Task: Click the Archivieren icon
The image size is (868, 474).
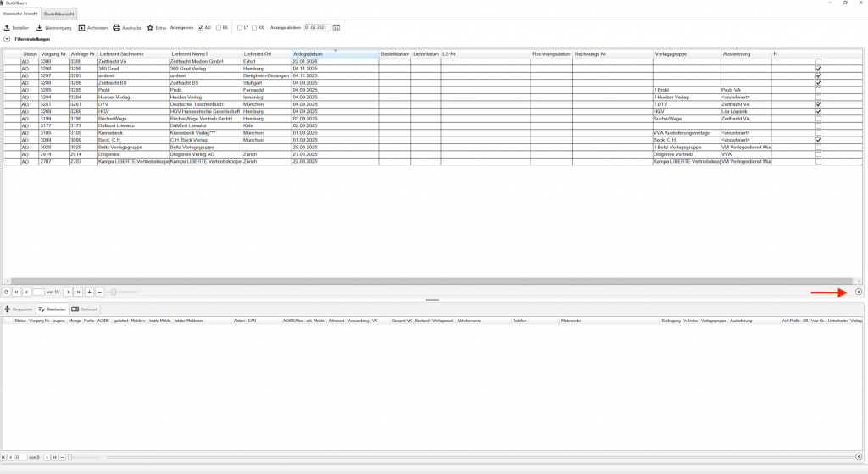Action: [x=81, y=28]
